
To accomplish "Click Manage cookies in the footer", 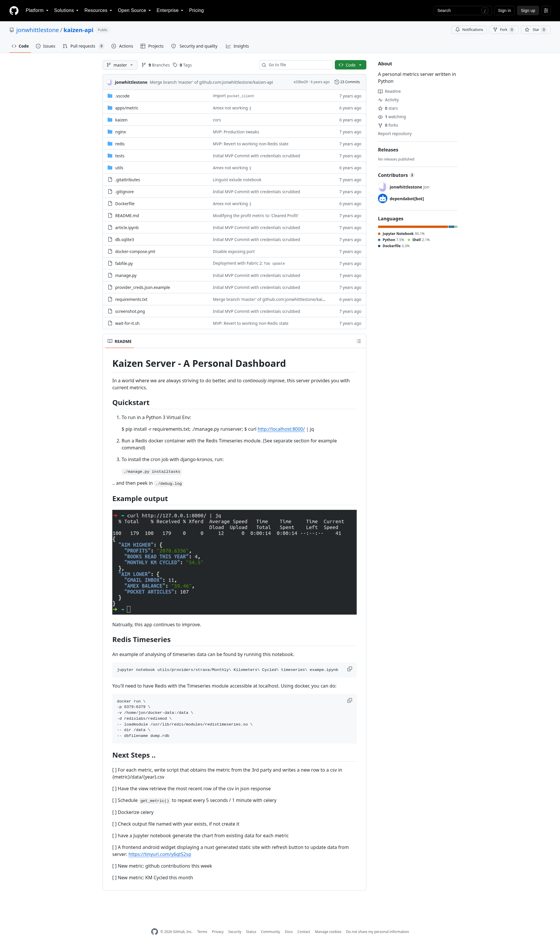I will pos(328,932).
